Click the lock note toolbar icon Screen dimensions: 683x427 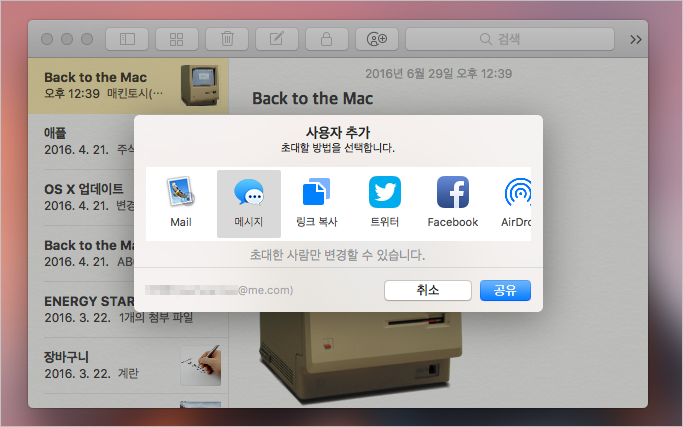tap(327, 39)
